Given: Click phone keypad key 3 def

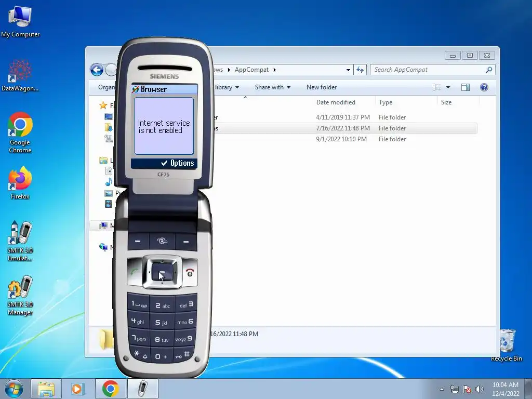Looking at the screenshot, I should [187, 304].
